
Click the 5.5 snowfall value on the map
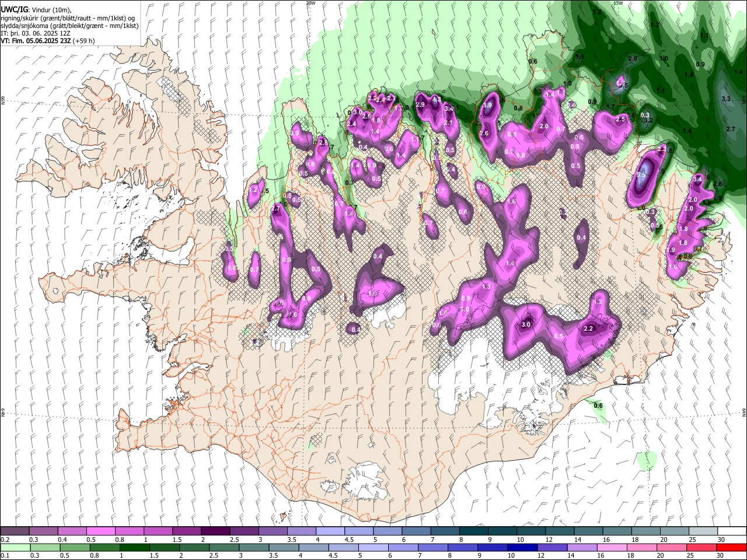click(641, 174)
